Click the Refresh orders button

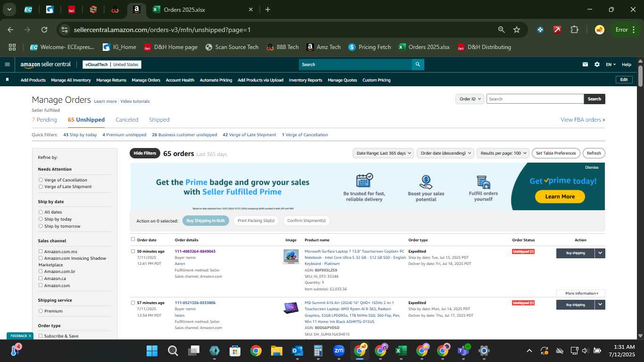pos(594,153)
